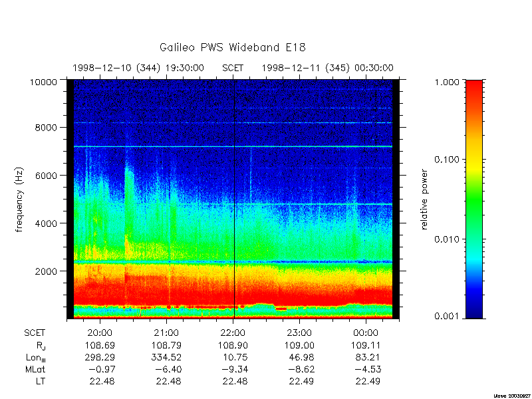532x399 pixels.
Task: Click the LT value 22.48 under 21:00
Action: [169, 381]
